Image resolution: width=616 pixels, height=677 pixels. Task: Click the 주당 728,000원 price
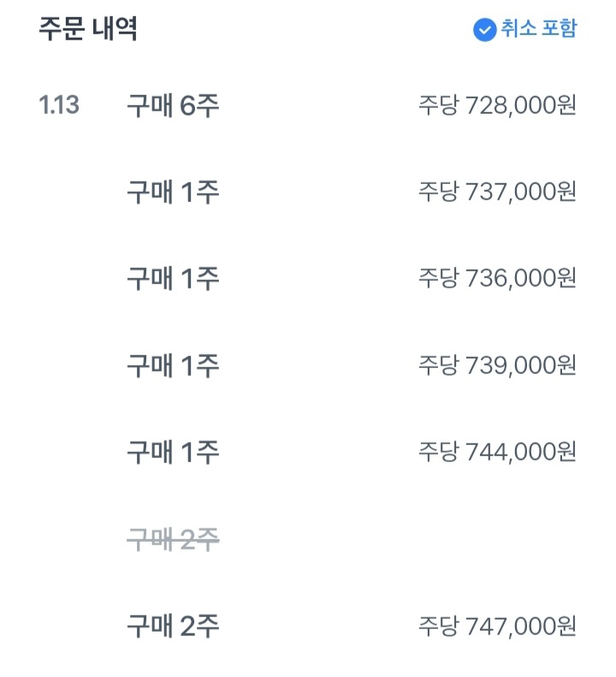(497, 105)
